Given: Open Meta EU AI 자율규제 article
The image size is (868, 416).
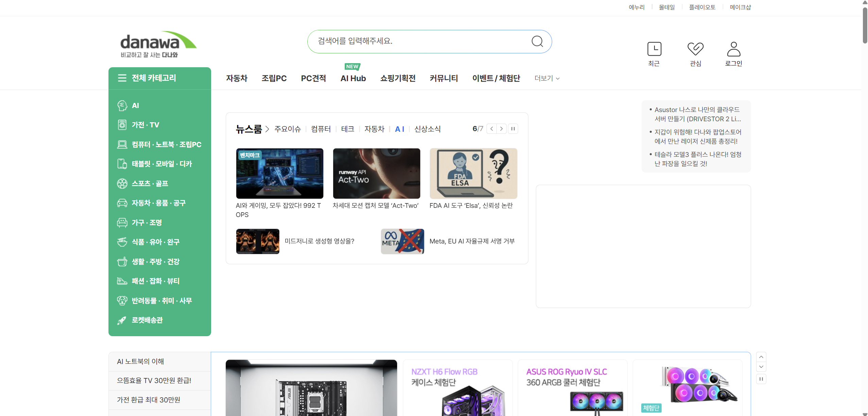Looking at the screenshot, I should click(472, 241).
